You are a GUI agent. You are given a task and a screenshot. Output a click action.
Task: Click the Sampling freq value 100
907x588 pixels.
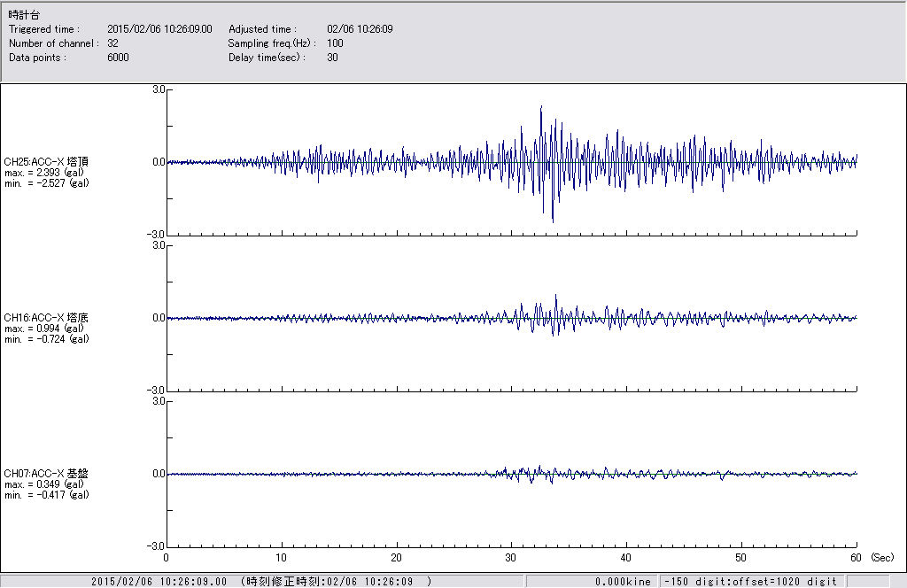click(335, 43)
